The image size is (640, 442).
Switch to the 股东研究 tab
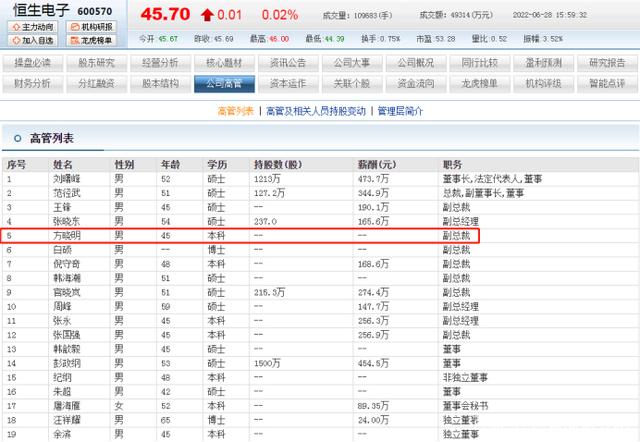(x=97, y=63)
